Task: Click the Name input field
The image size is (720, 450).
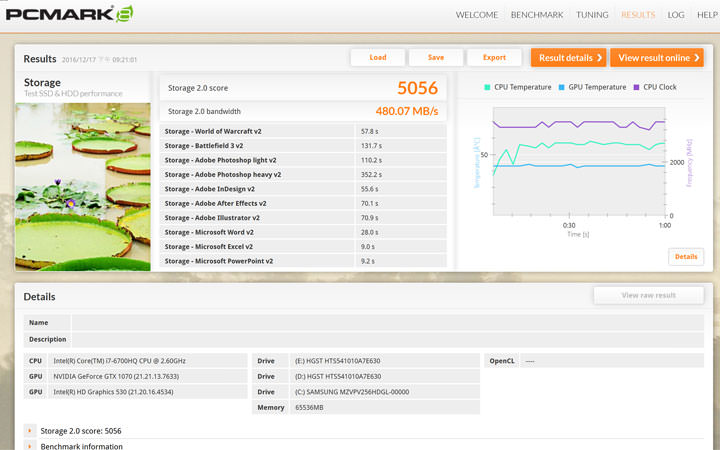Action: coord(387,323)
